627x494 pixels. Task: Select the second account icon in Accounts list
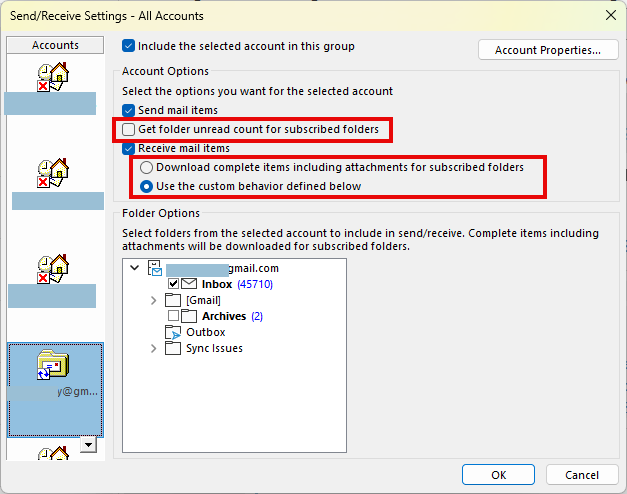coord(52,173)
